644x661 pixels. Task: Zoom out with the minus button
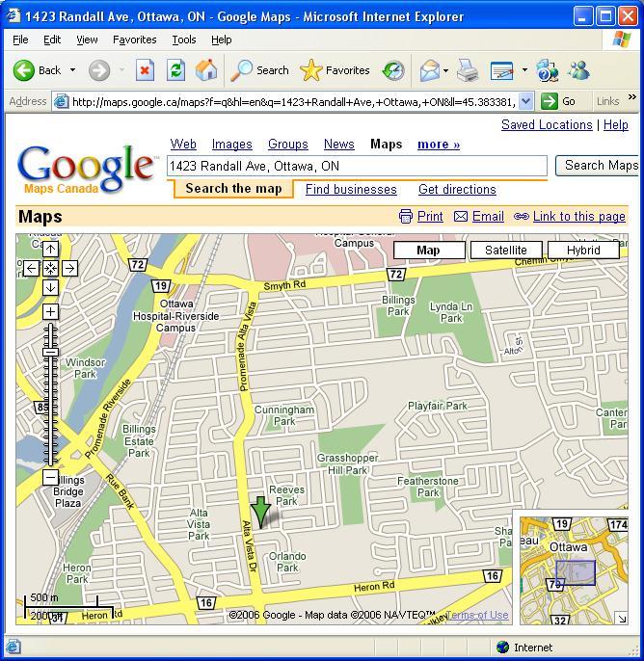[x=50, y=478]
